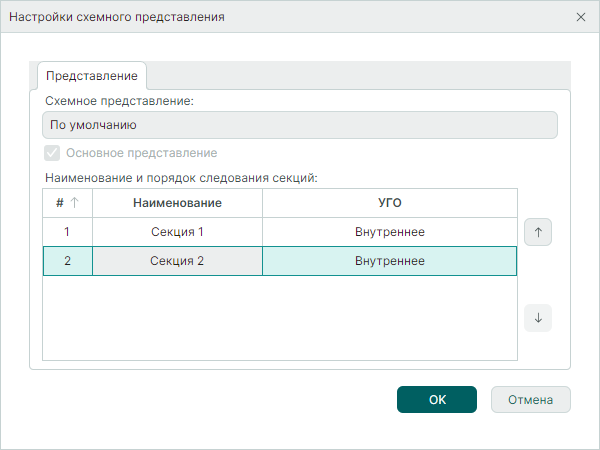
Task: Select the Секция 2 name cell
Action: pyautogui.click(x=177, y=261)
